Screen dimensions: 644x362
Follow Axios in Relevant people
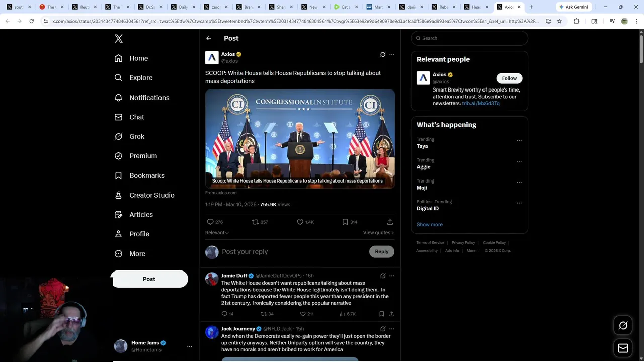tap(509, 78)
